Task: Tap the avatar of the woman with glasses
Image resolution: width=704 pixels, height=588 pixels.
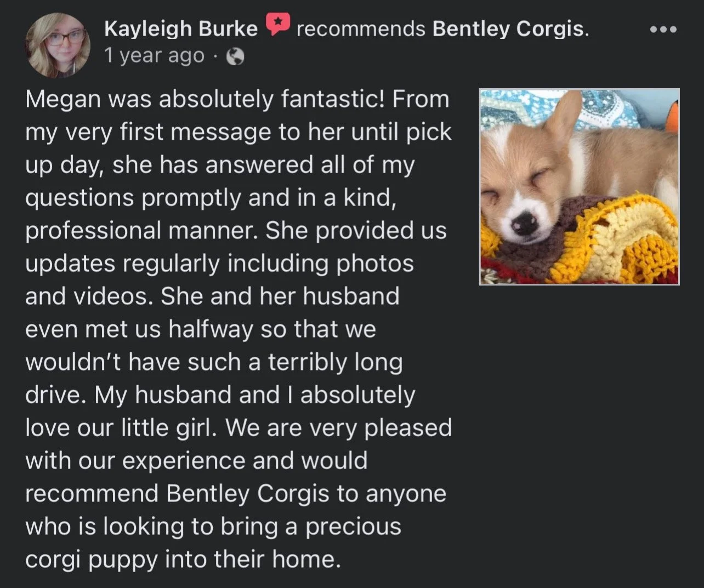Action: tap(58, 45)
